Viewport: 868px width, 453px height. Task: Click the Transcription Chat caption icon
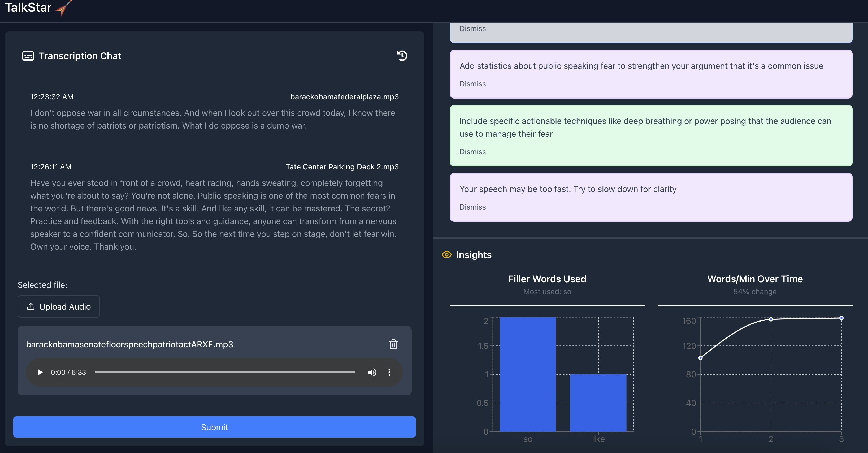click(28, 56)
